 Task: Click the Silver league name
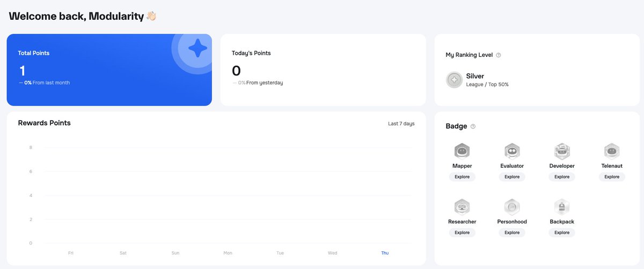475,76
